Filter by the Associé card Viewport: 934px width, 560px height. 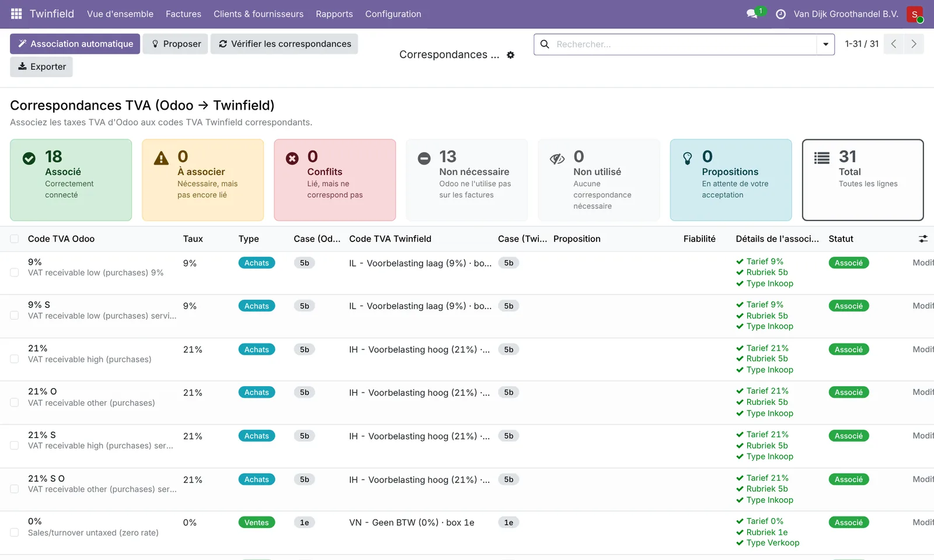point(71,180)
